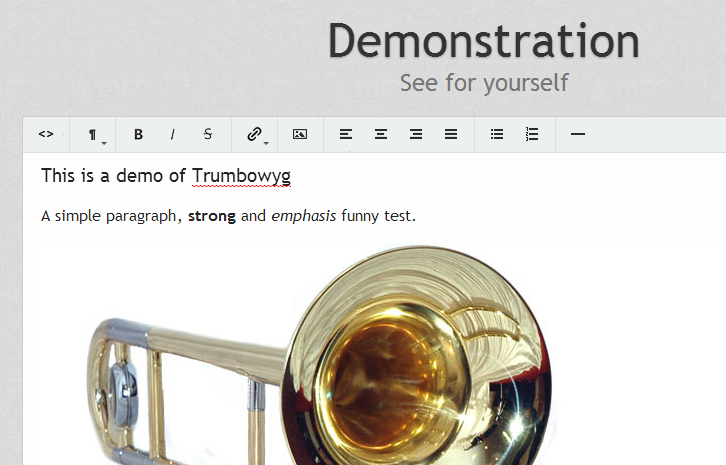This screenshot has height=465, width=726.
Task: Place cursor in the bold word strong
Action: [211, 216]
